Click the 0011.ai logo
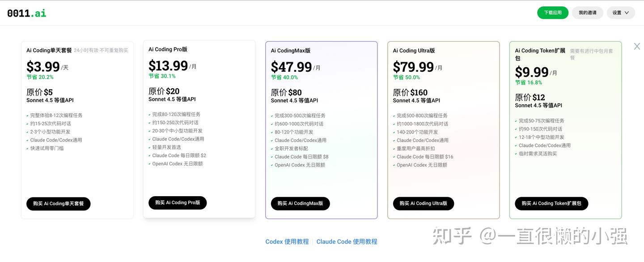The image size is (644, 262). 27,13
